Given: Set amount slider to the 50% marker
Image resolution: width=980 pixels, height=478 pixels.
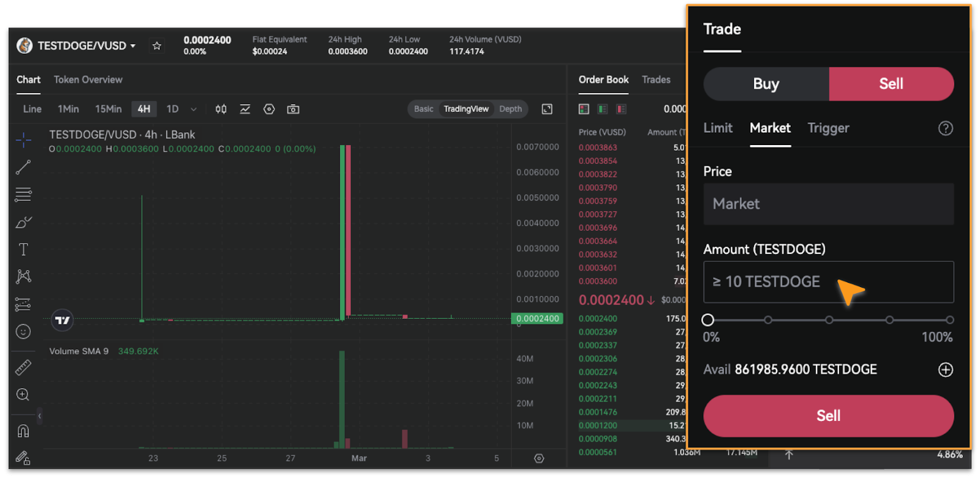Looking at the screenshot, I should 829,319.
